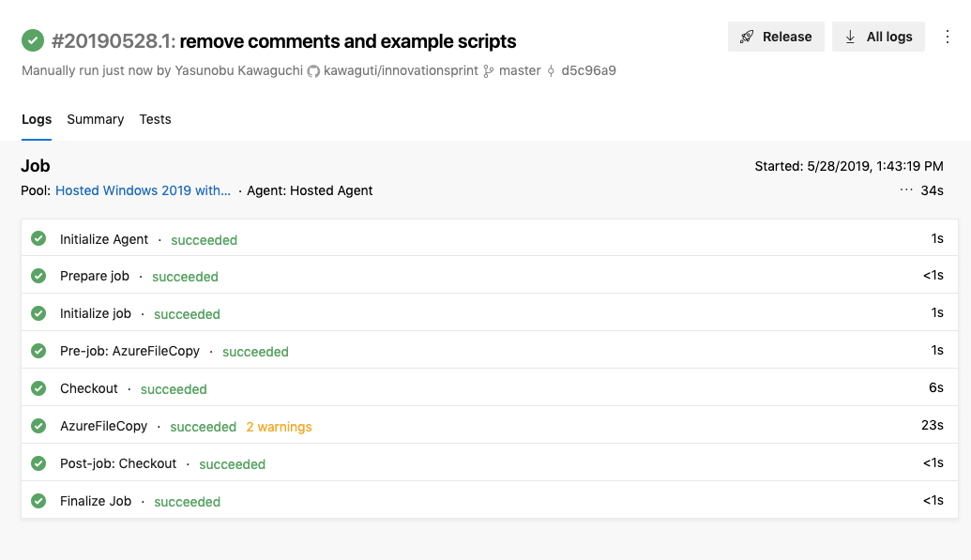
Task: Click the Release button
Action: [x=776, y=37]
